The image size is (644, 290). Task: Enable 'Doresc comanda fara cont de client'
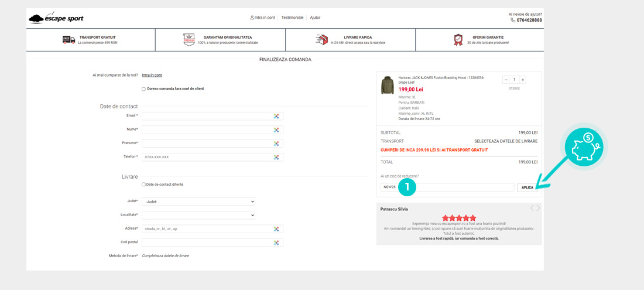[143, 89]
